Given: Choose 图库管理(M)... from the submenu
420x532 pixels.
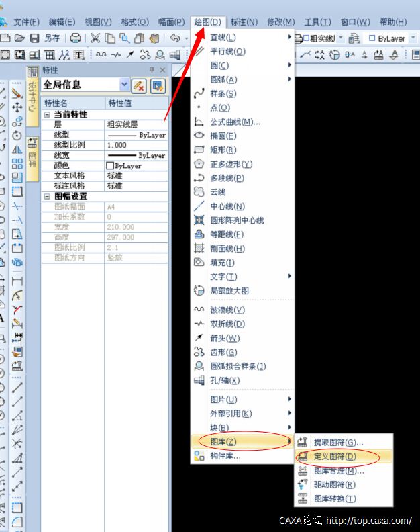Looking at the screenshot, I should click(344, 471).
